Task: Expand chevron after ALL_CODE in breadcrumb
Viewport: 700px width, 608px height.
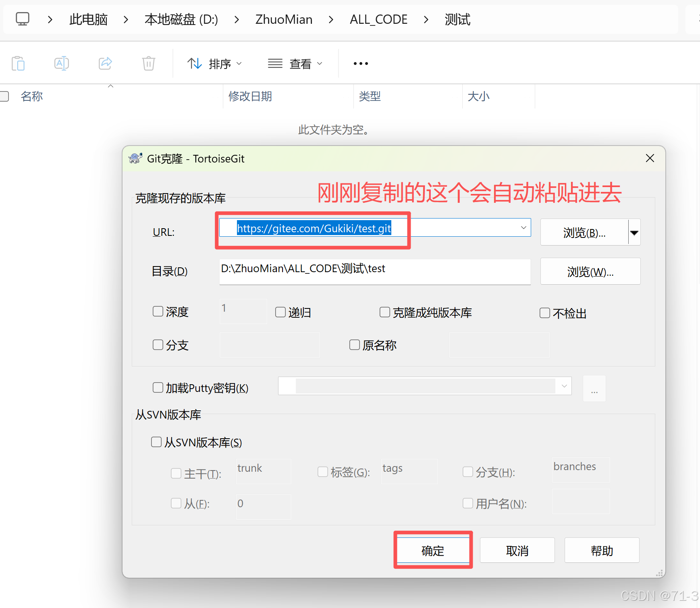Action: click(x=426, y=19)
